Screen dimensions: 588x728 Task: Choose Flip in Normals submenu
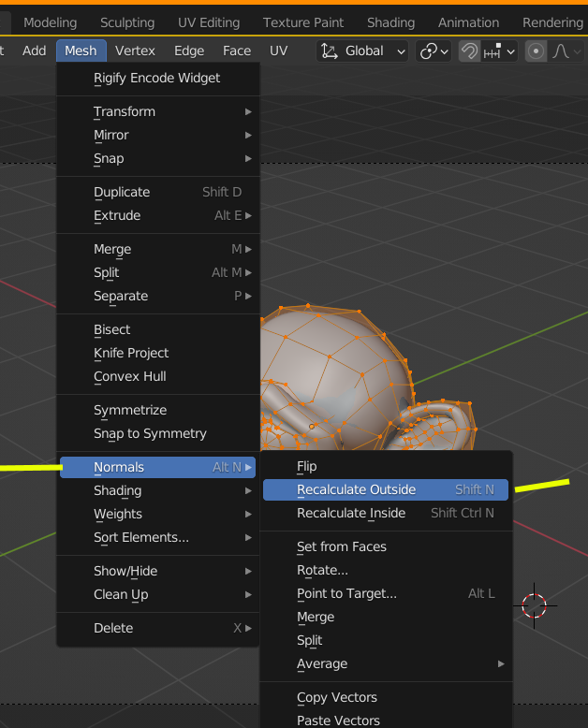click(x=386, y=466)
